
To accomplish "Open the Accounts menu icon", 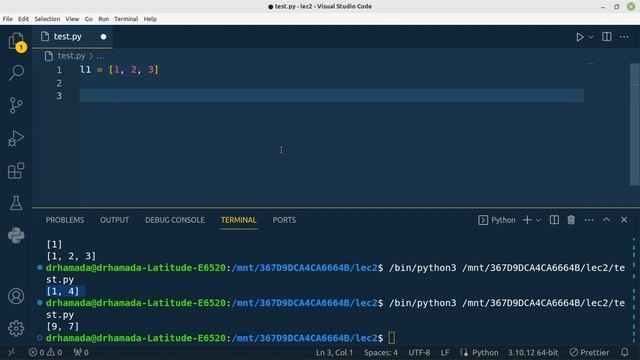I will tap(16, 296).
